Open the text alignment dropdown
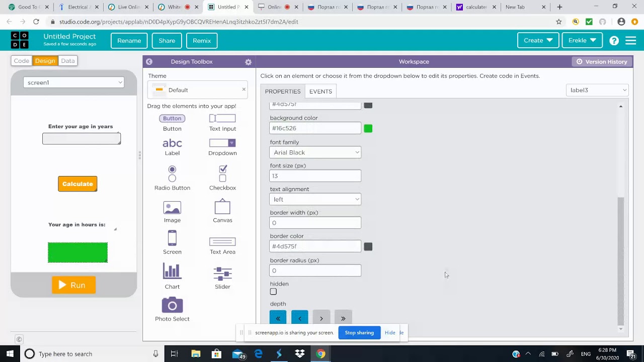Screen dimensions: 644x362 pyautogui.click(x=315, y=199)
